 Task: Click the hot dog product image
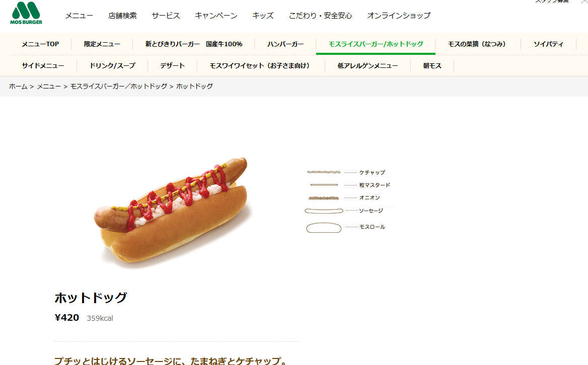pos(173,212)
